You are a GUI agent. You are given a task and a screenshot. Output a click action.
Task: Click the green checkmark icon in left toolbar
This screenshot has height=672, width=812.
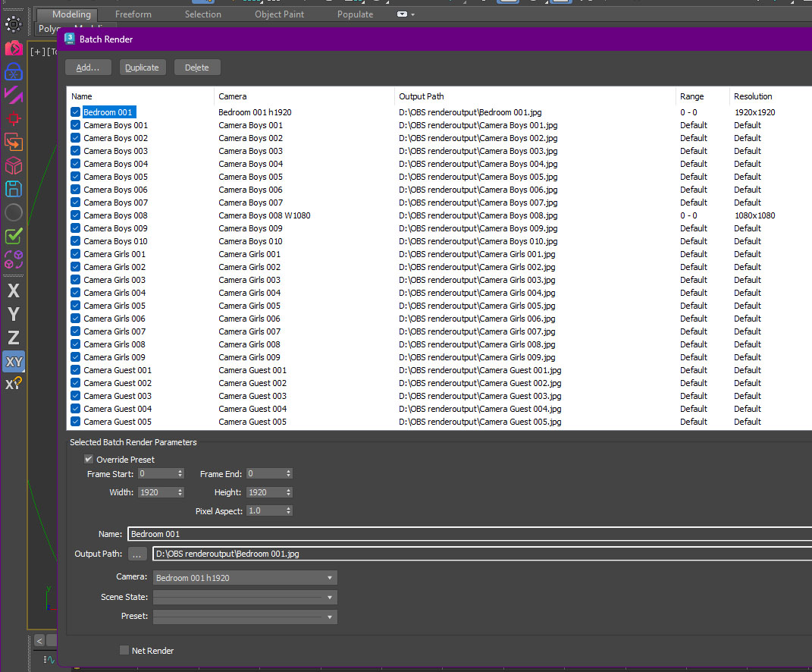[x=14, y=236]
